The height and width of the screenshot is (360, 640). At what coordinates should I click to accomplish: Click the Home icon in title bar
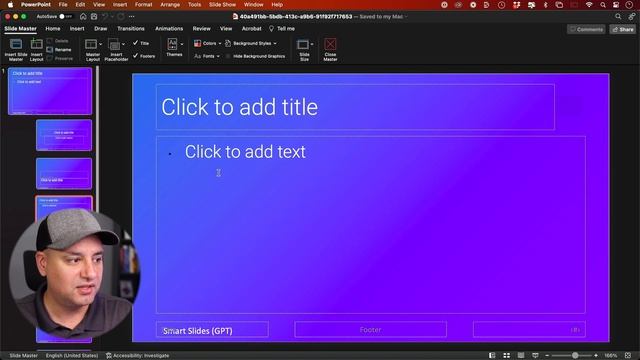pyautogui.click(x=83, y=16)
